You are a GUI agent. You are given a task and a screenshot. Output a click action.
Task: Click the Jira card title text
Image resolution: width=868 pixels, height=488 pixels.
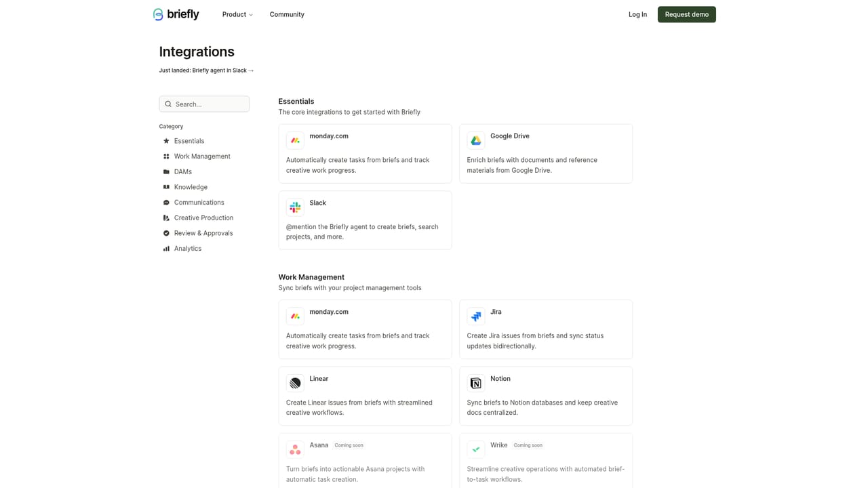coord(496,312)
